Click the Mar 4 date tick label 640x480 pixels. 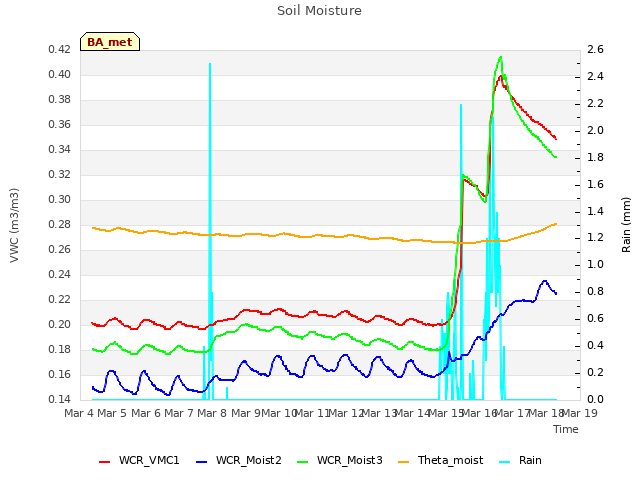click(x=79, y=413)
